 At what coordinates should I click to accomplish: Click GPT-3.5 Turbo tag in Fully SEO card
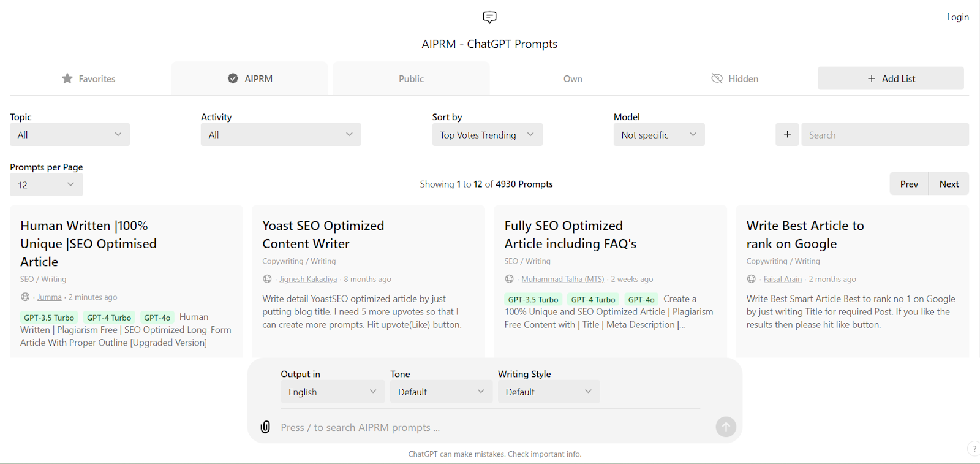click(x=533, y=300)
